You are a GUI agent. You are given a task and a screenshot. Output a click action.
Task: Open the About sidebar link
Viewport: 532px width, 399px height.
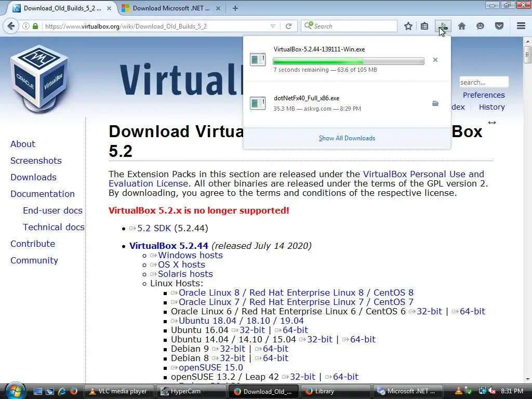pos(23,144)
